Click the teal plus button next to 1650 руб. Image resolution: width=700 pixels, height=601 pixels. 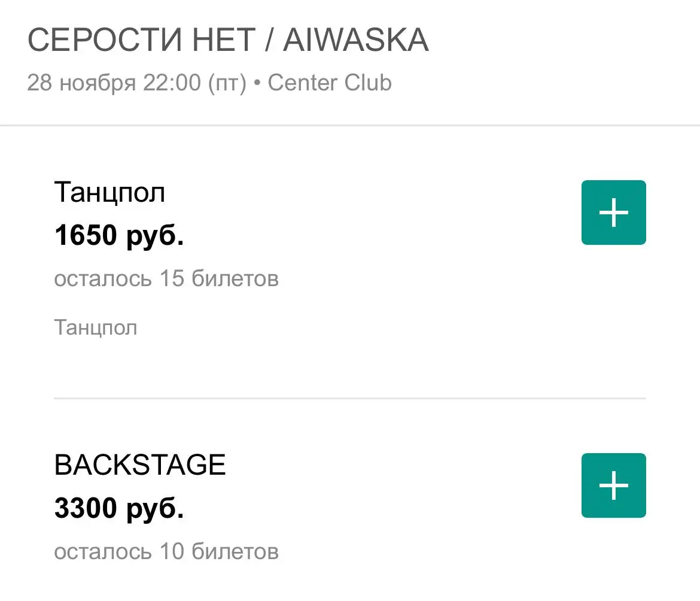pyautogui.click(x=613, y=213)
